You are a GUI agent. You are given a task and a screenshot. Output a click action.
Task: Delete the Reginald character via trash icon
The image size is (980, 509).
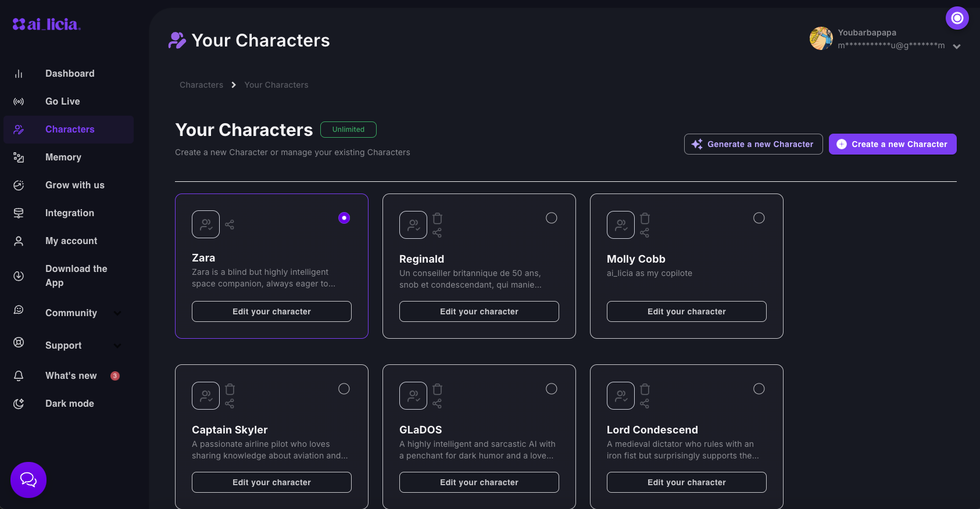click(438, 218)
